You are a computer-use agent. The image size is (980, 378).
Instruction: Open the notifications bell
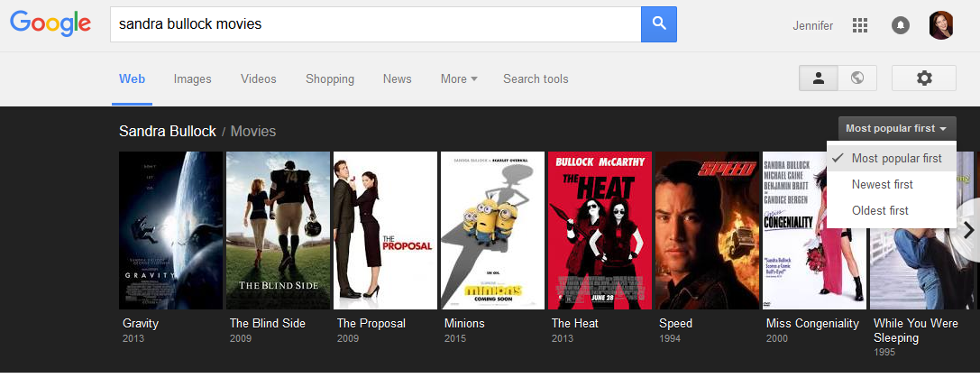[900, 25]
